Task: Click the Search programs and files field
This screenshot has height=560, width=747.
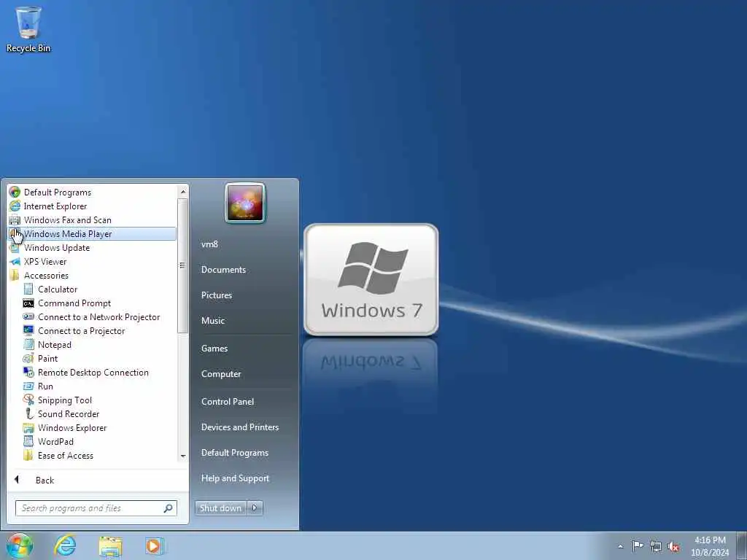Action: coord(96,508)
